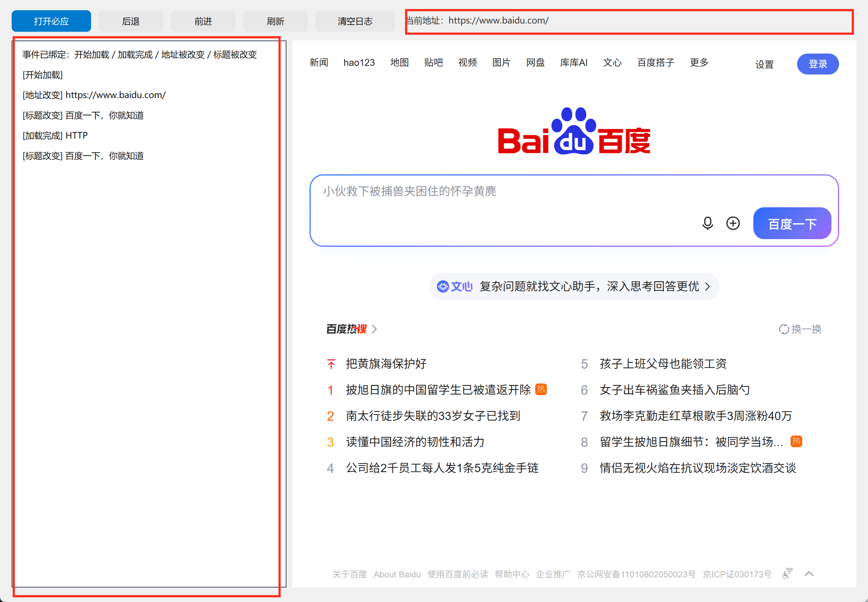868x602 pixels.
Task: Open the 文心 assistant banner arrow
Action: pyautogui.click(x=707, y=287)
